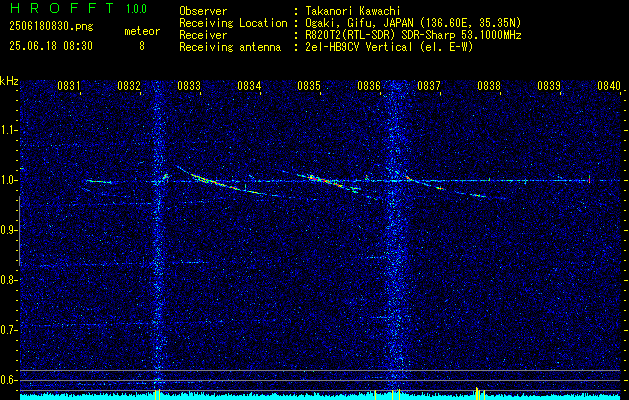Click the HROFFT title text

click(61, 8)
